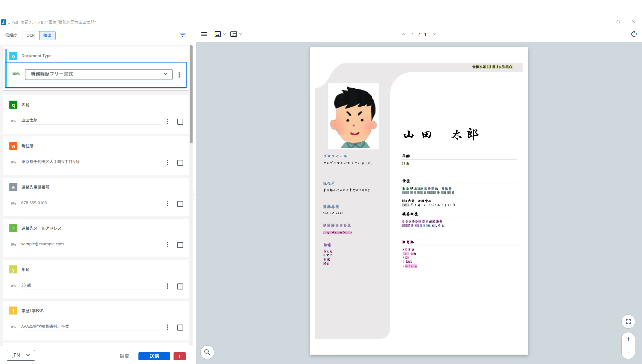Click the 送信 submit button
Viewport: 642px width, 364px height.
pyautogui.click(x=154, y=356)
